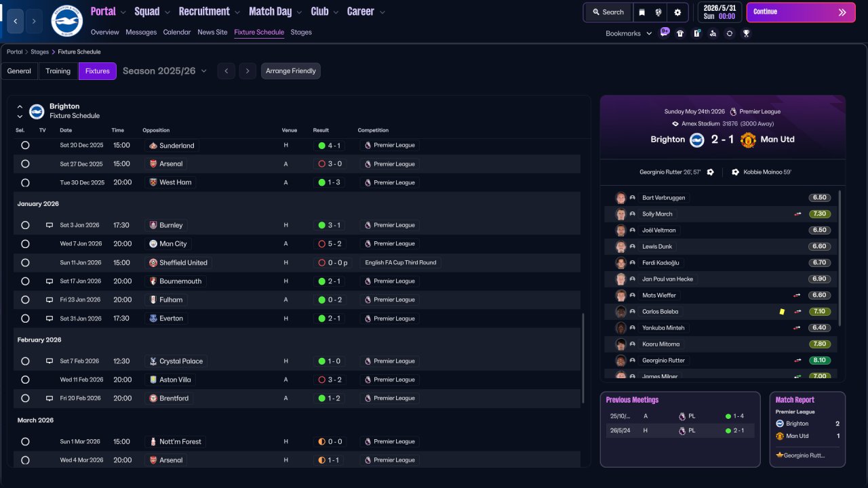Viewport: 868px width, 488px height.
Task: Expand the Squad menu chevron
Action: click(167, 12)
